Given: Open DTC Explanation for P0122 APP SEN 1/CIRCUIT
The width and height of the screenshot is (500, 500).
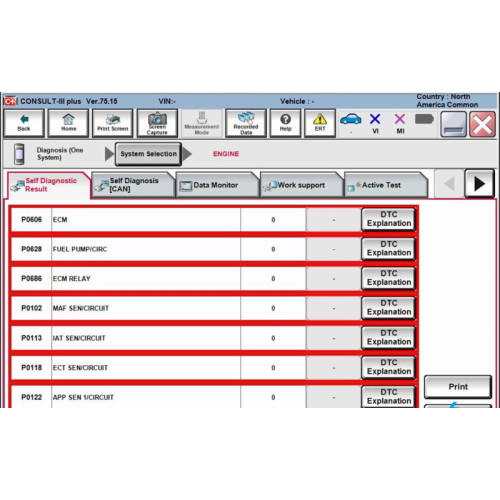Looking at the screenshot, I should coord(389,397).
